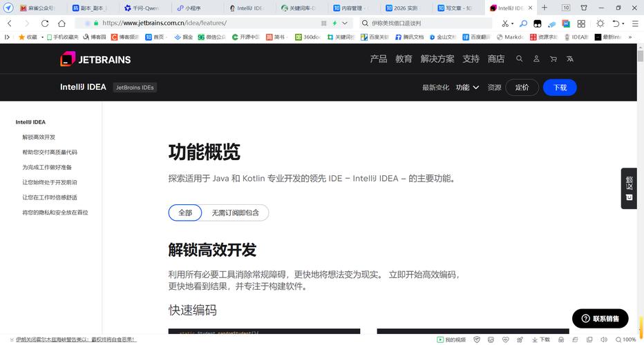Click the 联系销售 contact sales button

pyautogui.click(x=600, y=318)
